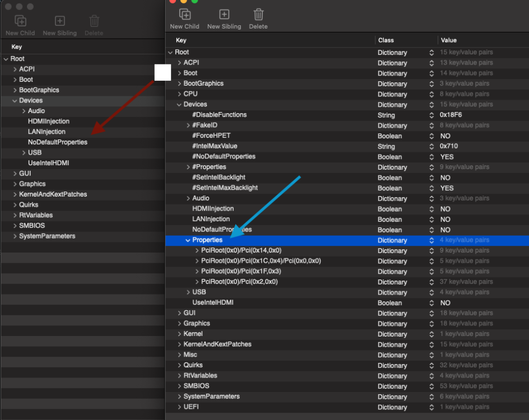Click value 0x18F6 of #DisableFunctions
Image resolution: width=529 pixels, height=420 pixels.
[x=451, y=115]
